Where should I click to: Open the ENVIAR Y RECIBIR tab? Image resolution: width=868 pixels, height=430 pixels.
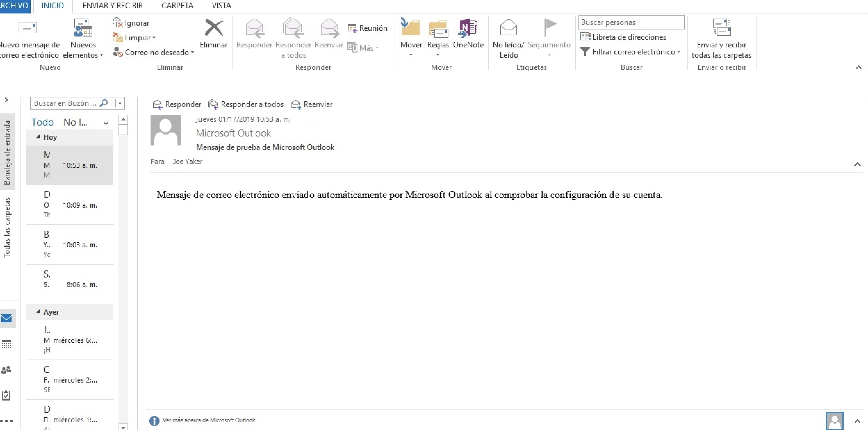pos(112,6)
